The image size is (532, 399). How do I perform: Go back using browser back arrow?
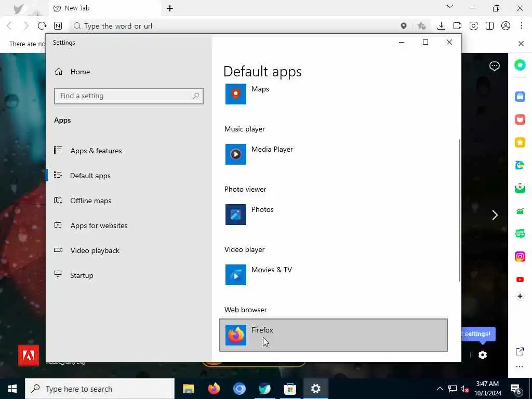pyautogui.click(x=9, y=26)
